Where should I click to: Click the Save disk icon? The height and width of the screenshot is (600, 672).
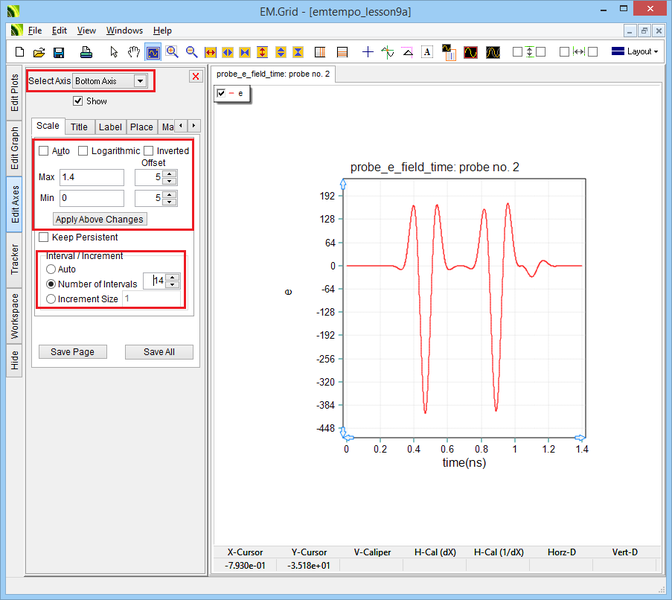(x=59, y=51)
